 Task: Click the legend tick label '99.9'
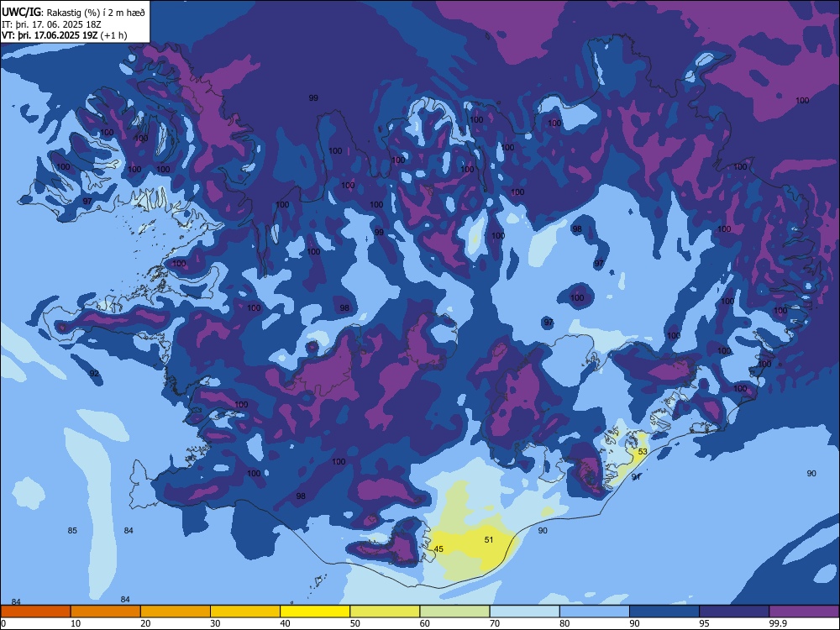(777, 623)
